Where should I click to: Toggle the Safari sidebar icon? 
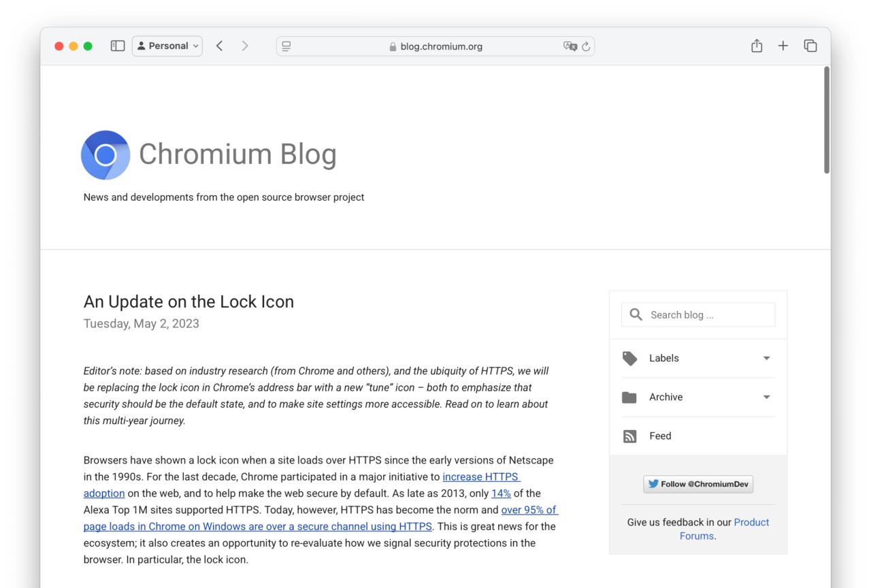(x=118, y=46)
